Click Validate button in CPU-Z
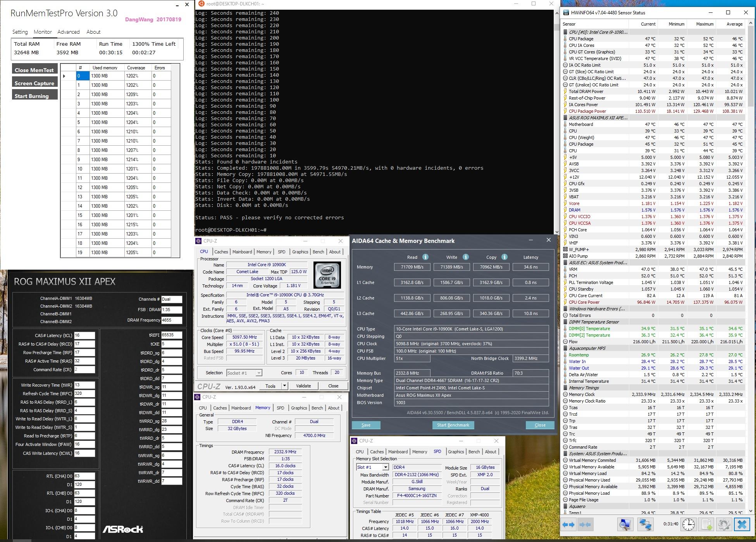The height and width of the screenshot is (542, 756). pyautogui.click(x=303, y=386)
